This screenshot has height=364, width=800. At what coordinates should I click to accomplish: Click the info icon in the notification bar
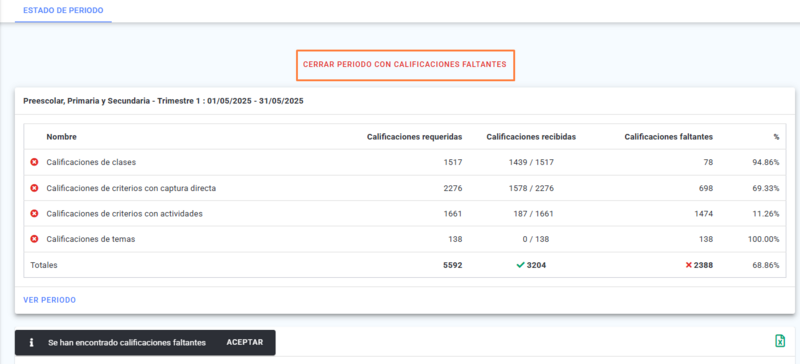32,343
